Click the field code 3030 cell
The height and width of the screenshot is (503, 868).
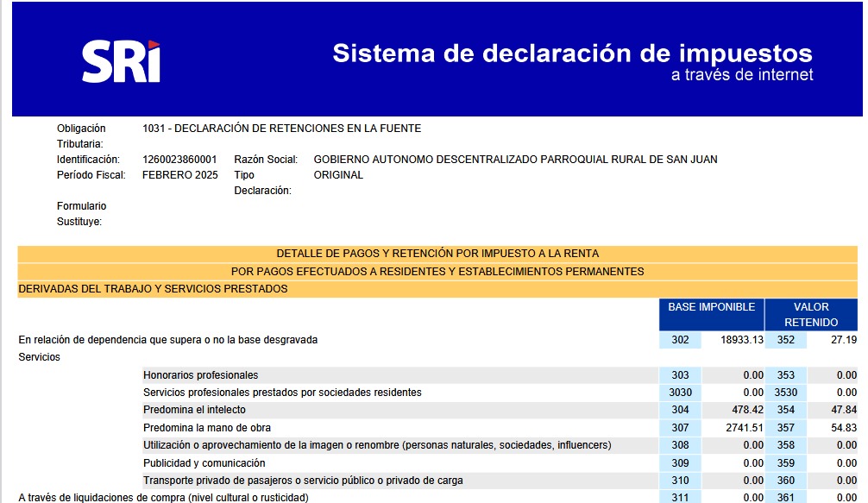(x=680, y=393)
